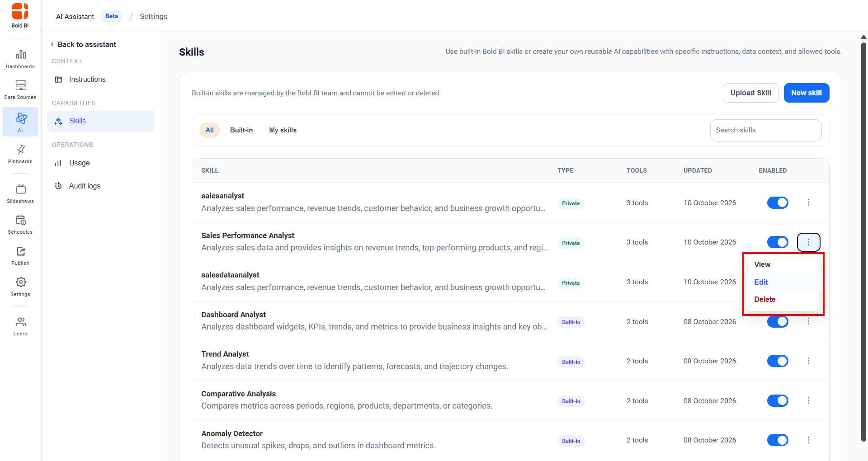Screen dimensions: 868x461
Task: Select the All filter tab
Action: [x=209, y=130]
